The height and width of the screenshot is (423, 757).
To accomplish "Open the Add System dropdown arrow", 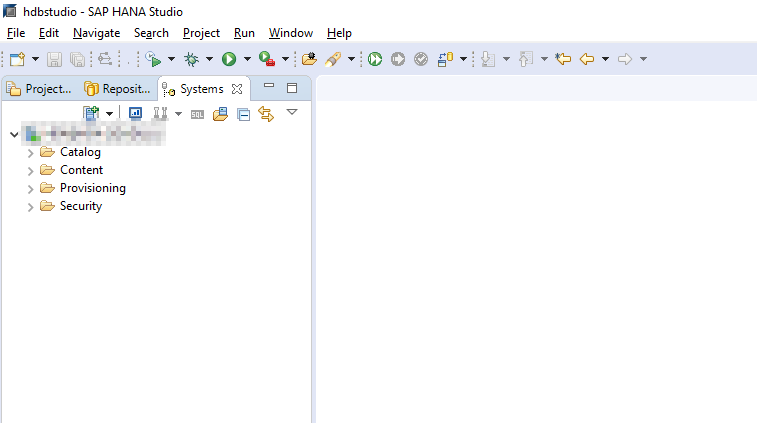I will pyautogui.click(x=110, y=114).
